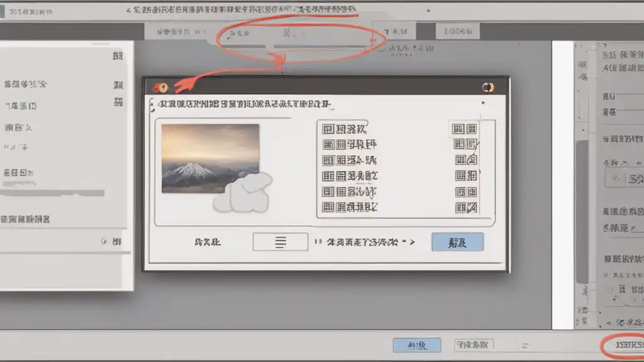Open the last grey tab in the top tab strip

coord(458,31)
